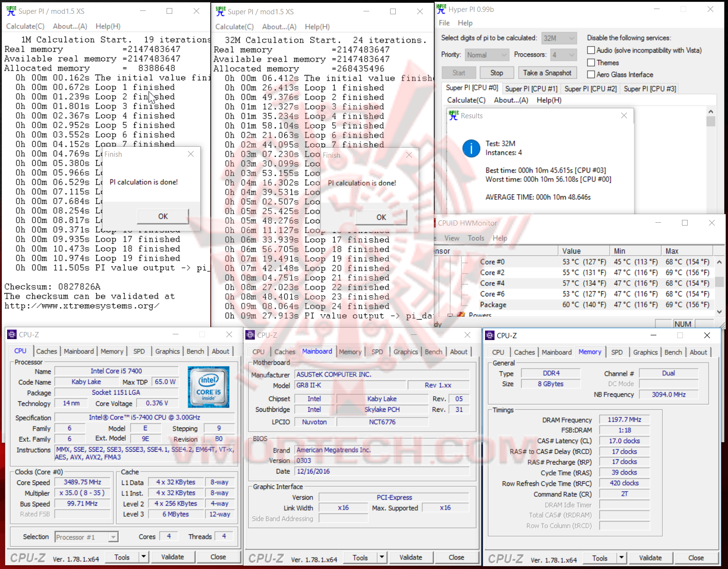The width and height of the screenshot is (728, 569).
Task: Open About...(A) menu in the 1M Super PI window
Action: click(70, 27)
